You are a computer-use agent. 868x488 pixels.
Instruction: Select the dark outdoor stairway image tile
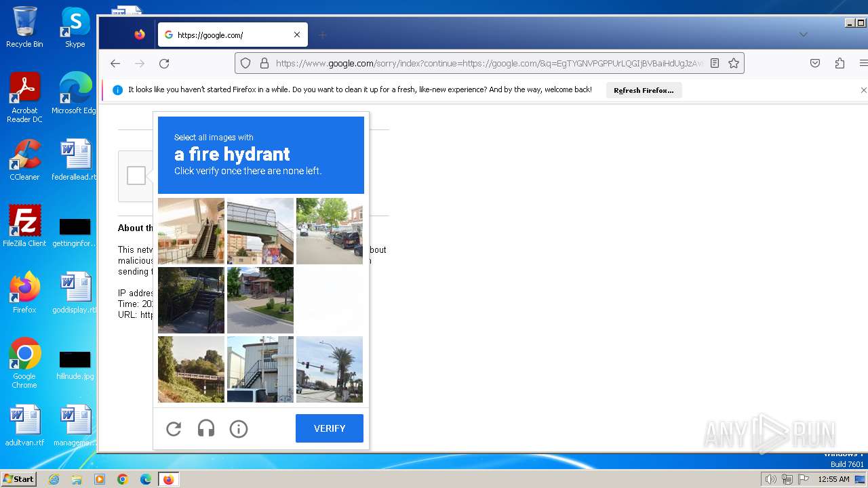click(191, 300)
